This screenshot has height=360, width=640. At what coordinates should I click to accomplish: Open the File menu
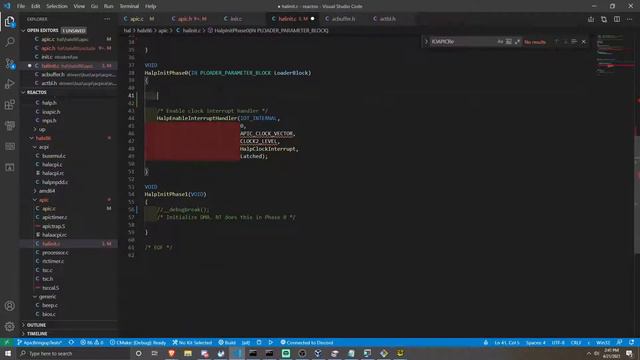(x=21, y=6)
